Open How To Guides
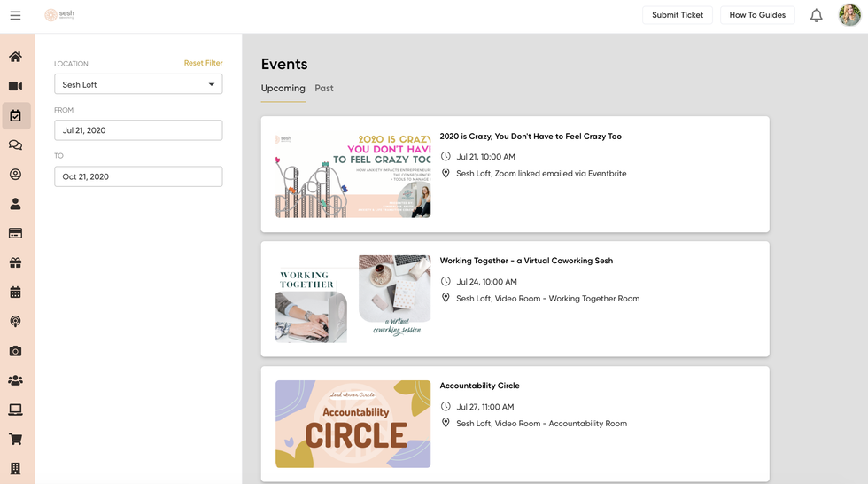The image size is (868, 484). pyautogui.click(x=757, y=15)
